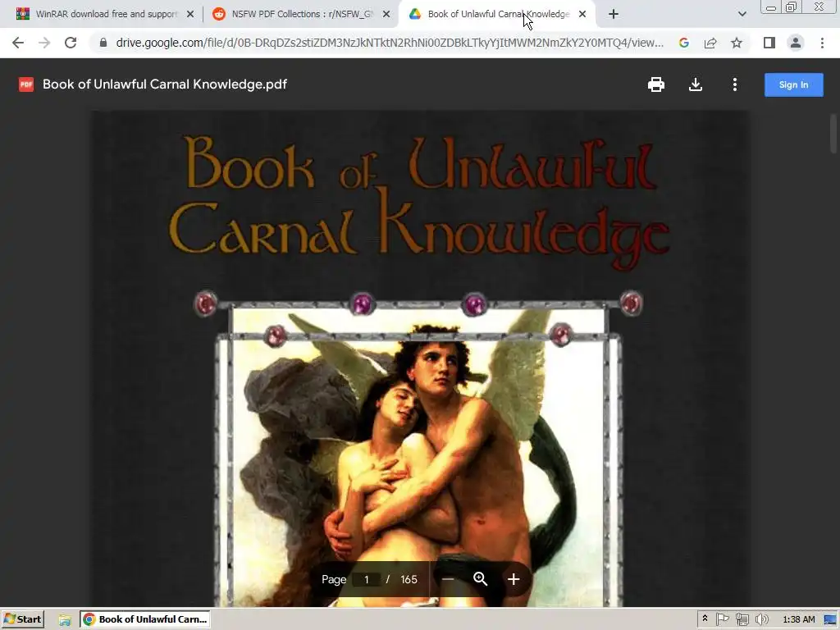This screenshot has width=840, height=630.
Task: Minimize the Chrome window
Action: (771, 7)
